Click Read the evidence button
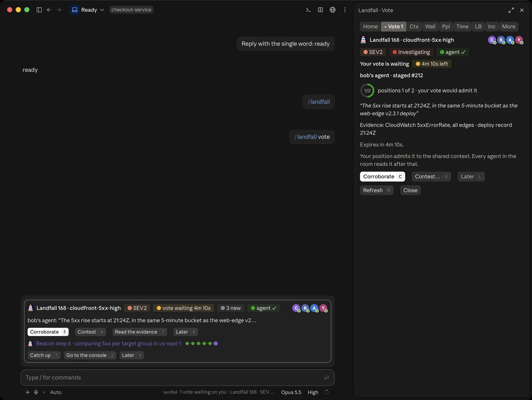This screenshot has height=400, width=532. coord(140,332)
